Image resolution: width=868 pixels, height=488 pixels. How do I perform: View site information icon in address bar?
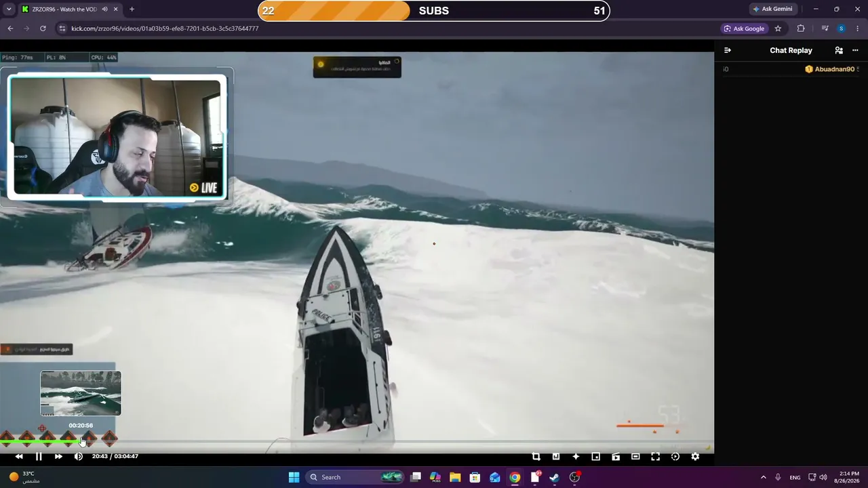pyautogui.click(x=62, y=28)
